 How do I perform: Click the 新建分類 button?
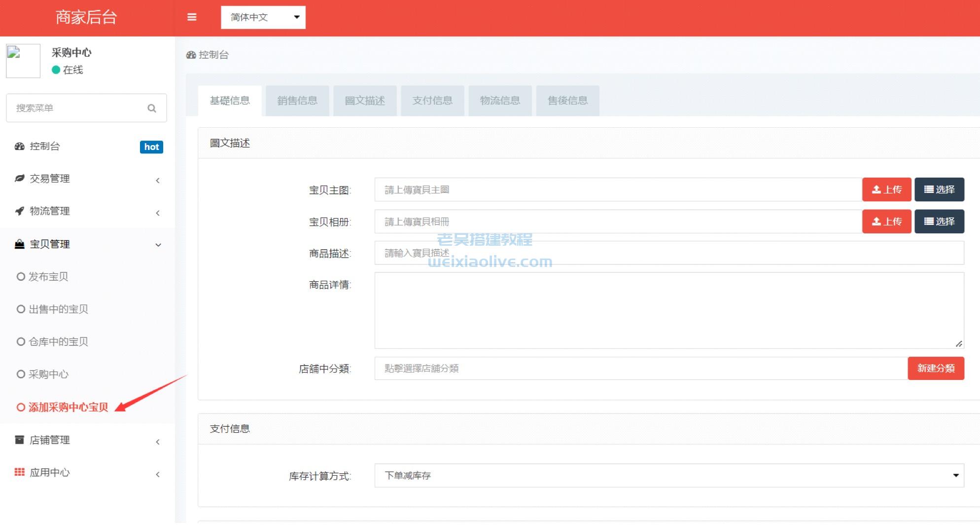936,368
